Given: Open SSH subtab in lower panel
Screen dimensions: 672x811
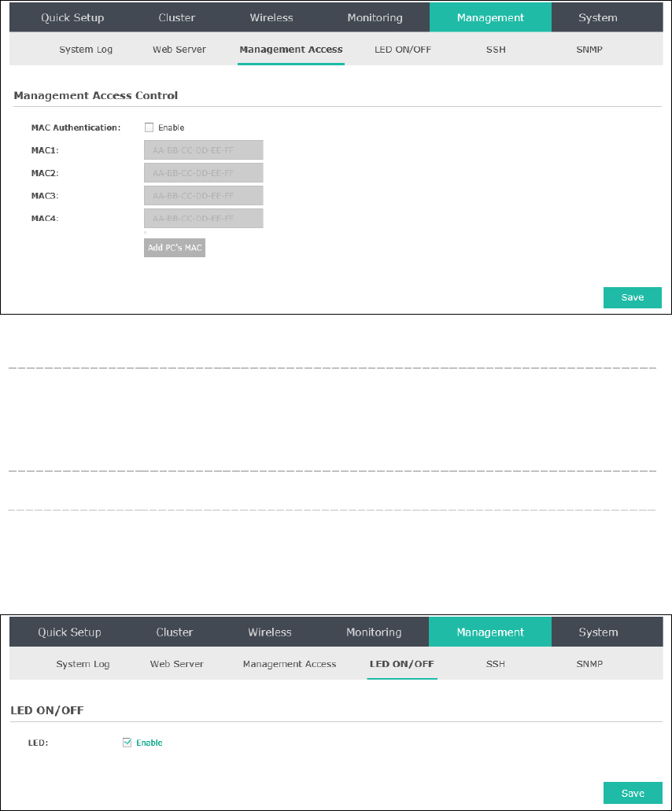Looking at the screenshot, I should pos(495,664).
